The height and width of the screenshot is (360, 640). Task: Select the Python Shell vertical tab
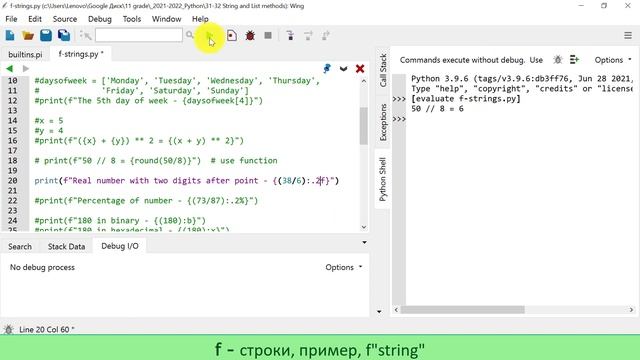(382, 179)
